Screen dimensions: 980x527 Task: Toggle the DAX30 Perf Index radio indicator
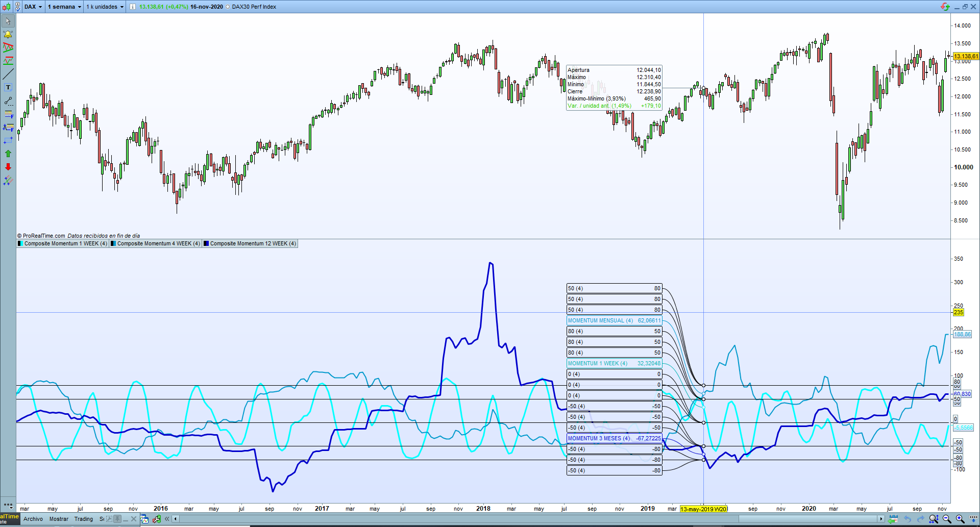coord(228,7)
